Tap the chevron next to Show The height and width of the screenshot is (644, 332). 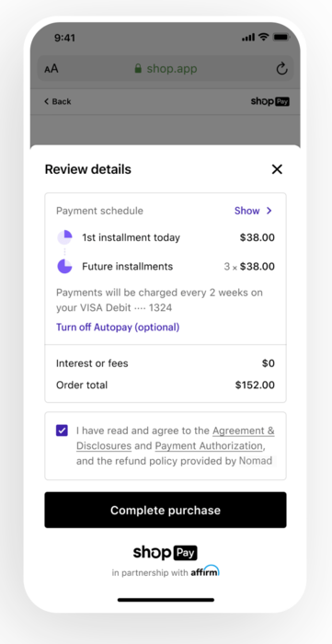[269, 211]
